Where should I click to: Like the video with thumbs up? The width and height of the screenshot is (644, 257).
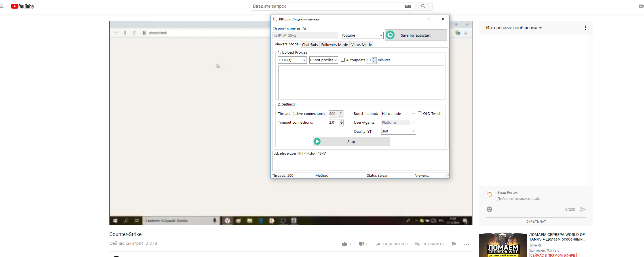[x=345, y=244]
